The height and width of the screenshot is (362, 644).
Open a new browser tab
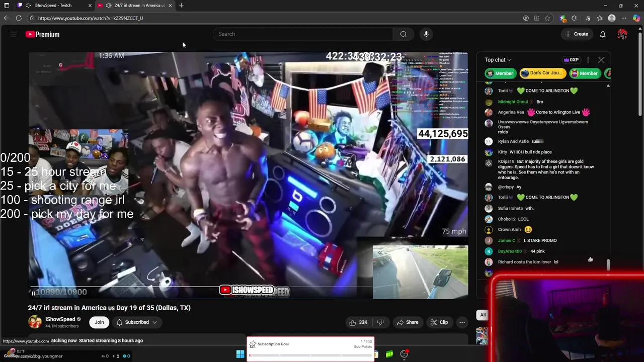181,5
